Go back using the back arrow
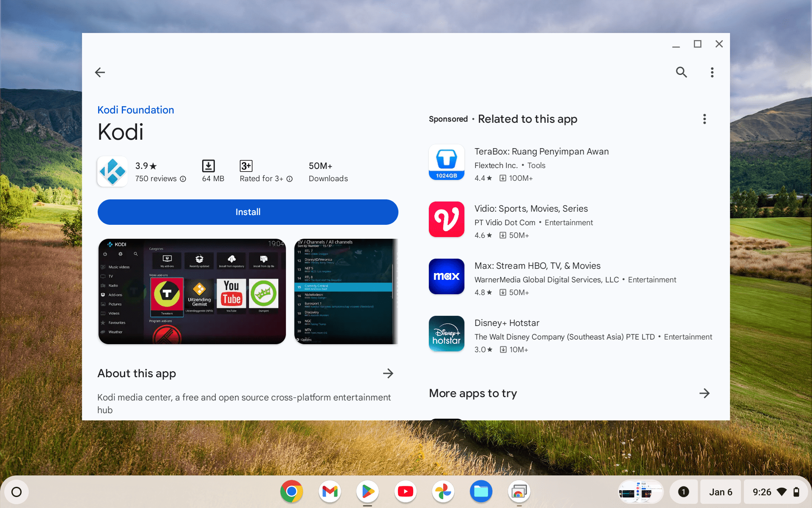Viewport: 812px width, 508px height. pos(100,72)
